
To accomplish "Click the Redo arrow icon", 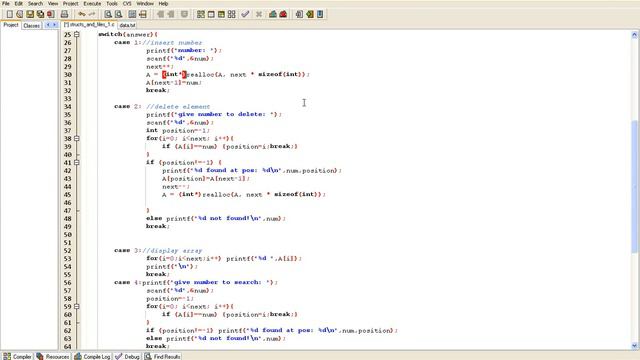I will (92, 14).
